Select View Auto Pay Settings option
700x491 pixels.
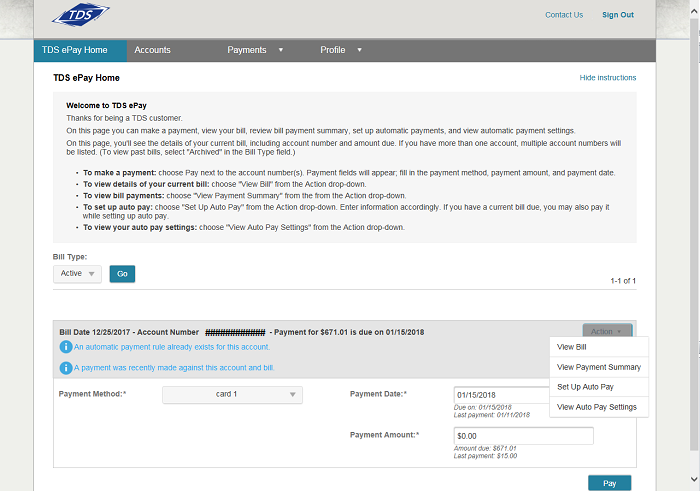[x=599, y=407]
